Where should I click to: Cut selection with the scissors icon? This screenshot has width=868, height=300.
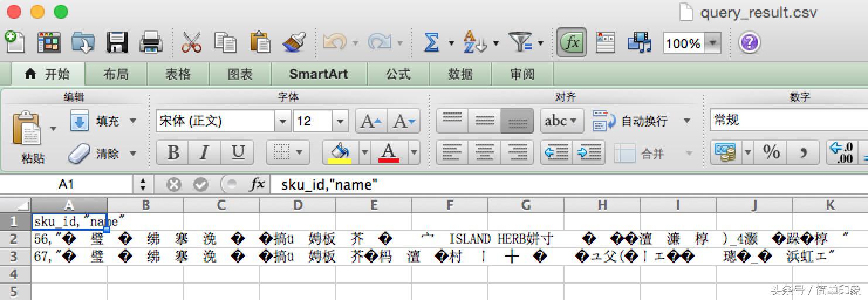192,43
